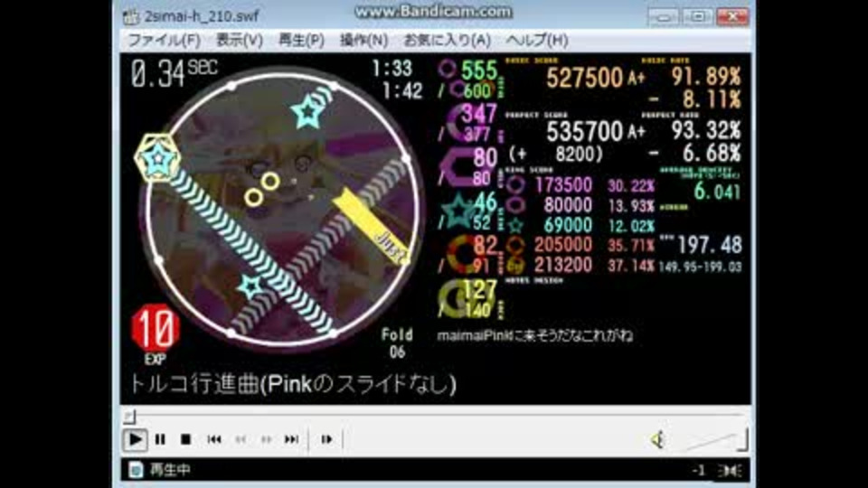Skip to next track
Screen dimensions: 868x488
[x=292, y=440]
